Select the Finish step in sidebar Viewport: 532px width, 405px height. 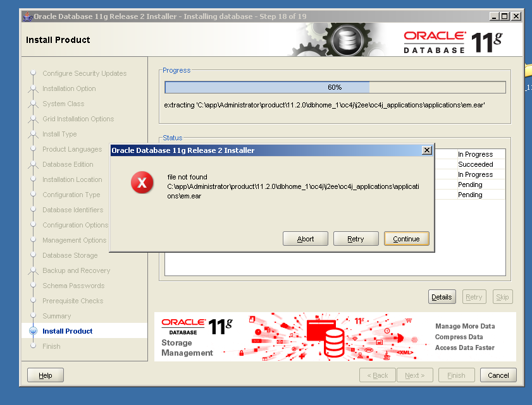(51, 346)
